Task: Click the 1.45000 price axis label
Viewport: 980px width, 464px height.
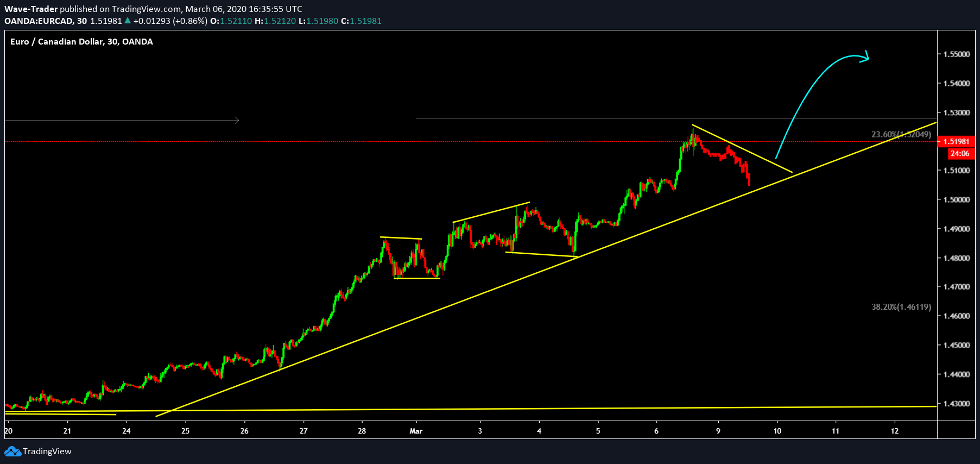Action: pos(957,345)
